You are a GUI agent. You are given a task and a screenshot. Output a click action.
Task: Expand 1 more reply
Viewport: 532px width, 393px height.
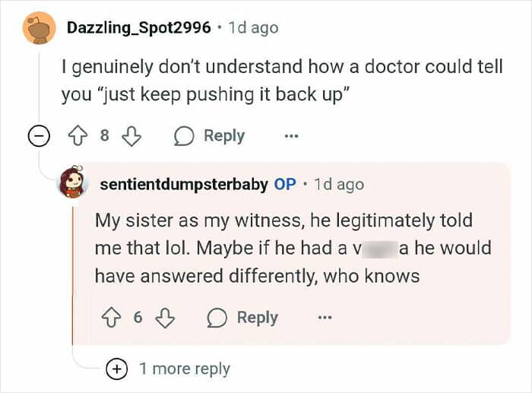pyautogui.click(x=117, y=369)
